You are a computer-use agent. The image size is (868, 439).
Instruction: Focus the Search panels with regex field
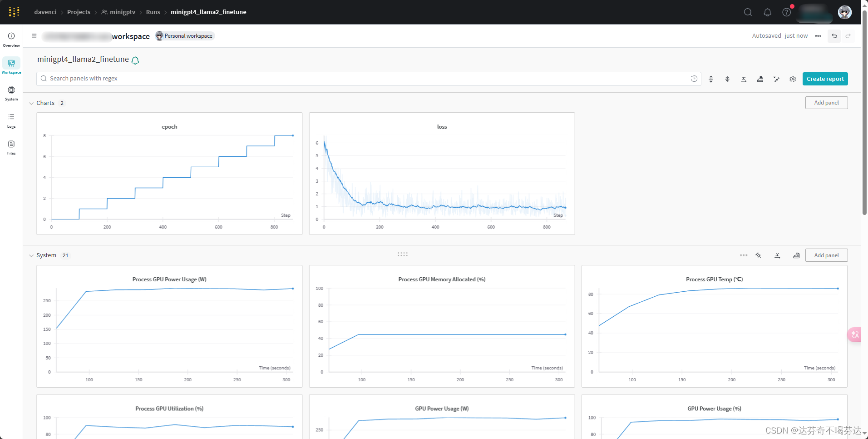point(369,79)
